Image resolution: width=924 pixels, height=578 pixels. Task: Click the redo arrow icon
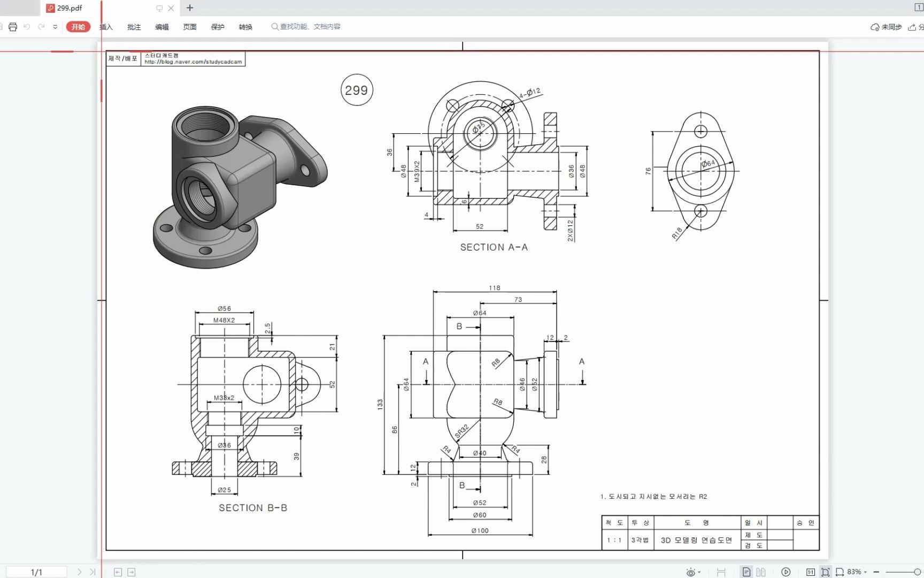[x=41, y=26]
